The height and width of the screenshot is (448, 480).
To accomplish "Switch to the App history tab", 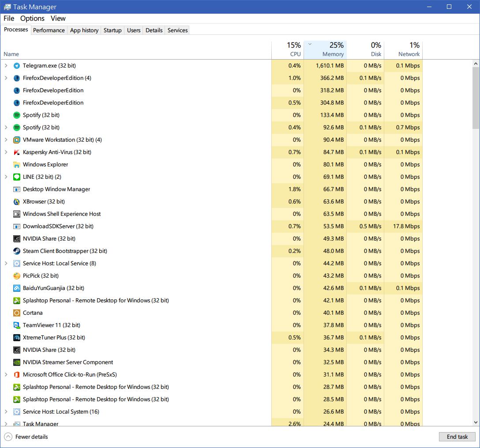I will (x=84, y=30).
